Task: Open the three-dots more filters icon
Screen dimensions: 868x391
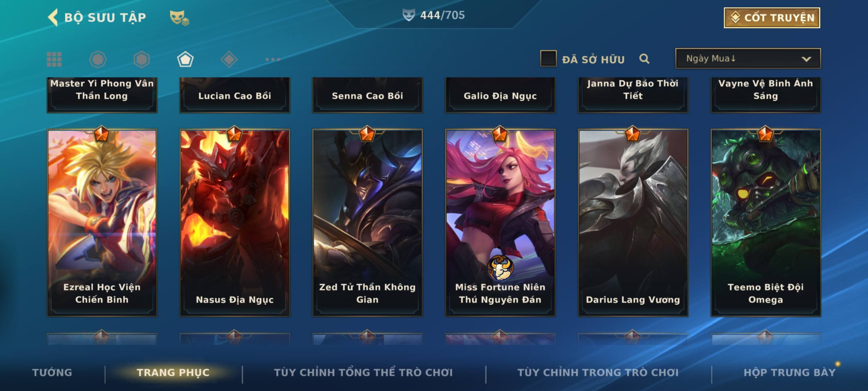Action: [x=273, y=59]
